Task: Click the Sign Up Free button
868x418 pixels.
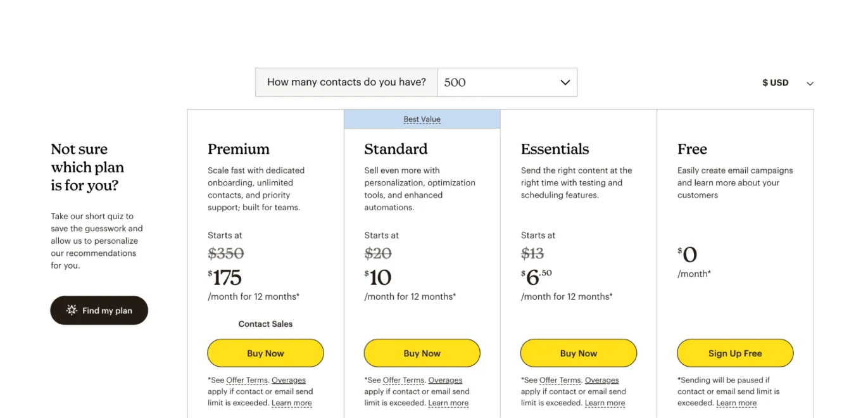Action: (734, 353)
